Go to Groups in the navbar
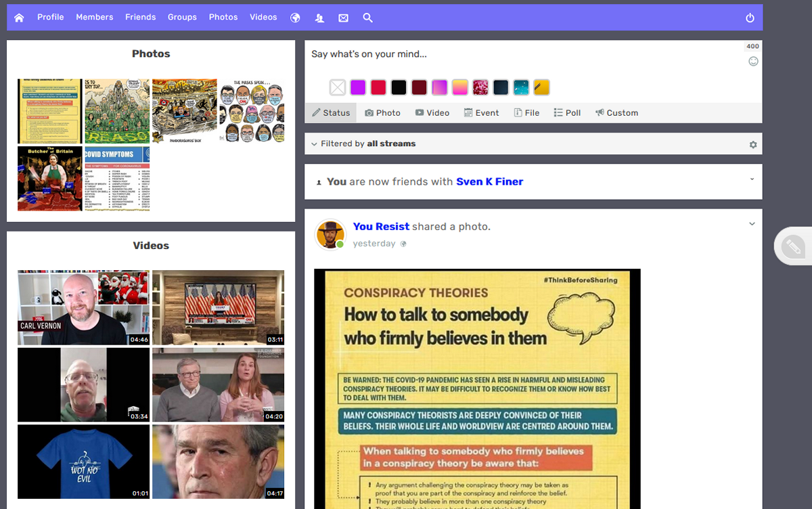 pos(182,17)
